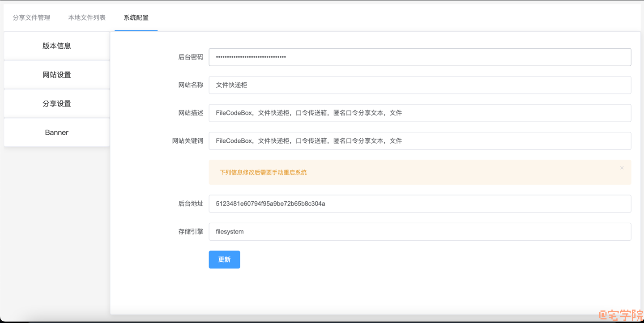644x323 pixels.
Task: Open 版本信息 in the sidebar
Action: point(57,46)
